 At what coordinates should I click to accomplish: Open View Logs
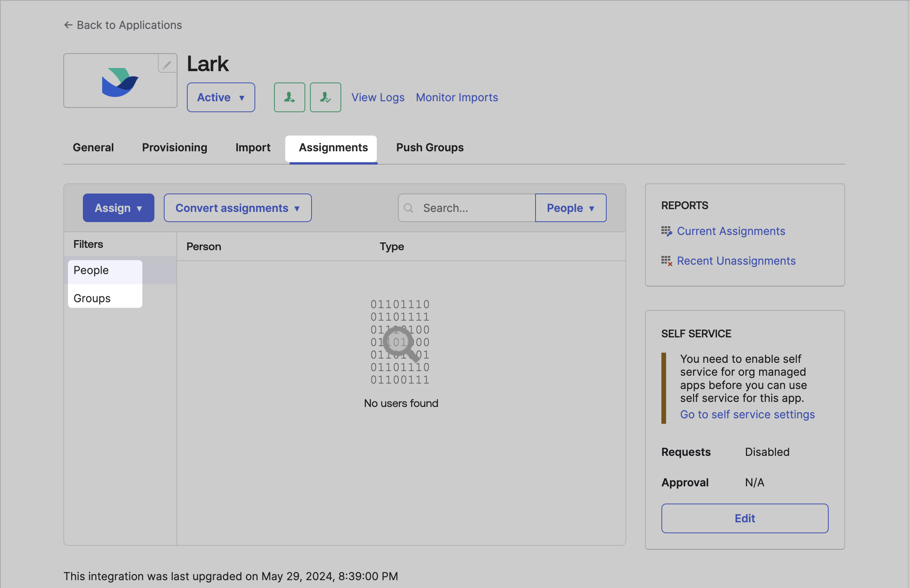[x=378, y=97]
